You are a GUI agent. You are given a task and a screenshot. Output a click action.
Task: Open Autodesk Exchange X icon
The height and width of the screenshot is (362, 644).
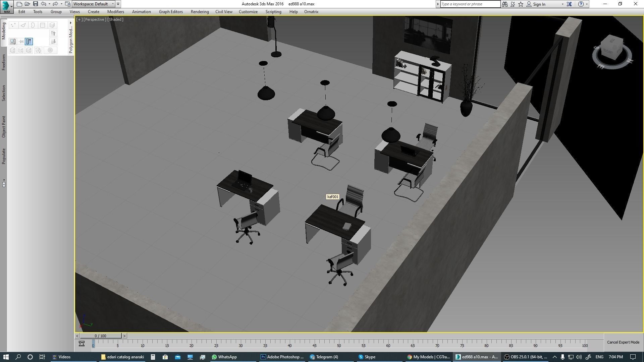pyautogui.click(x=569, y=4)
